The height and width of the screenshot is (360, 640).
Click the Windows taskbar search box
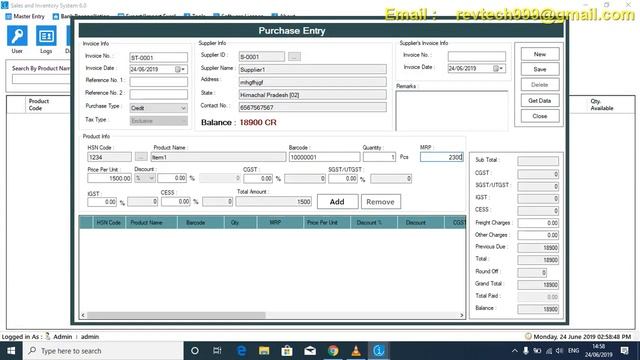click(103, 351)
